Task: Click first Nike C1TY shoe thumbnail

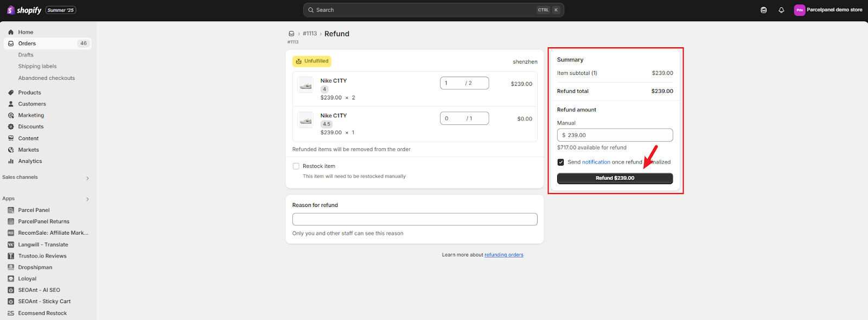Action: click(x=306, y=85)
